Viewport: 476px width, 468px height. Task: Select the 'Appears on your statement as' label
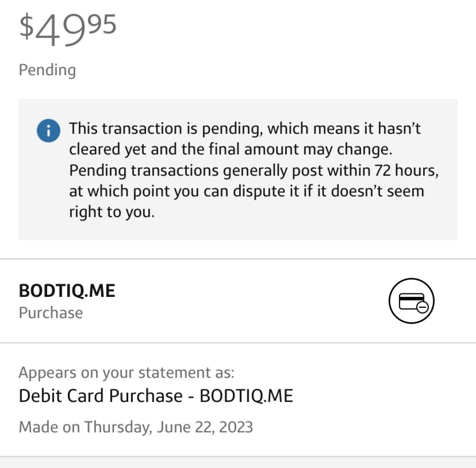point(127,373)
